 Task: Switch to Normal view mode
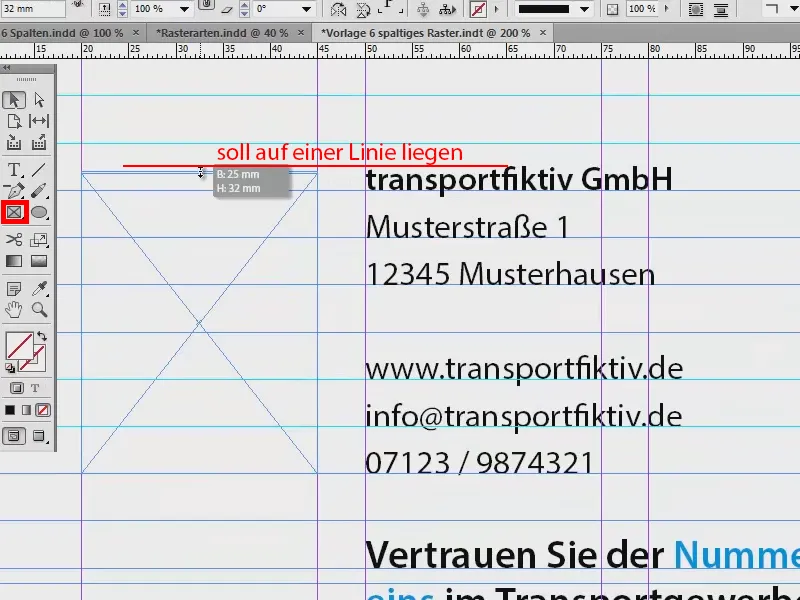(14, 436)
